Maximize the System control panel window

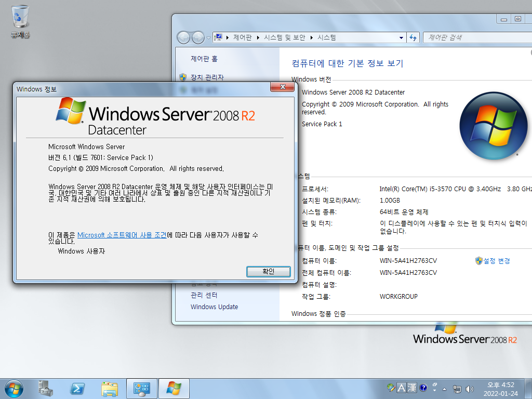click(x=518, y=19)
